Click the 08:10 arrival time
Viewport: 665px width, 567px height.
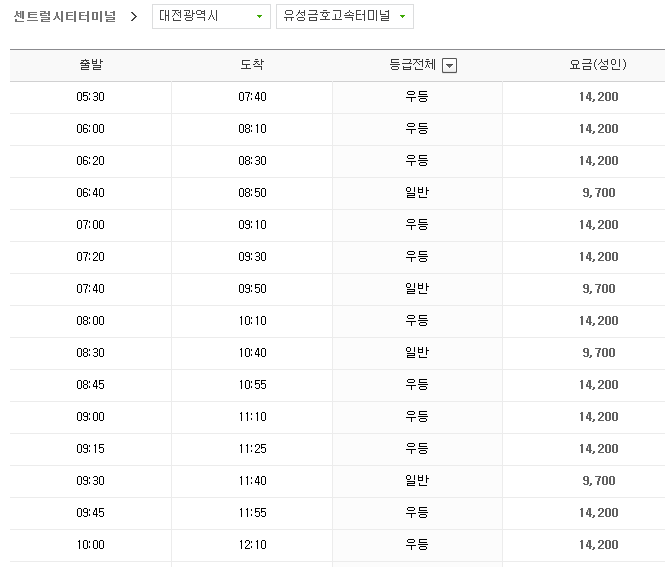tap(252, 128)
